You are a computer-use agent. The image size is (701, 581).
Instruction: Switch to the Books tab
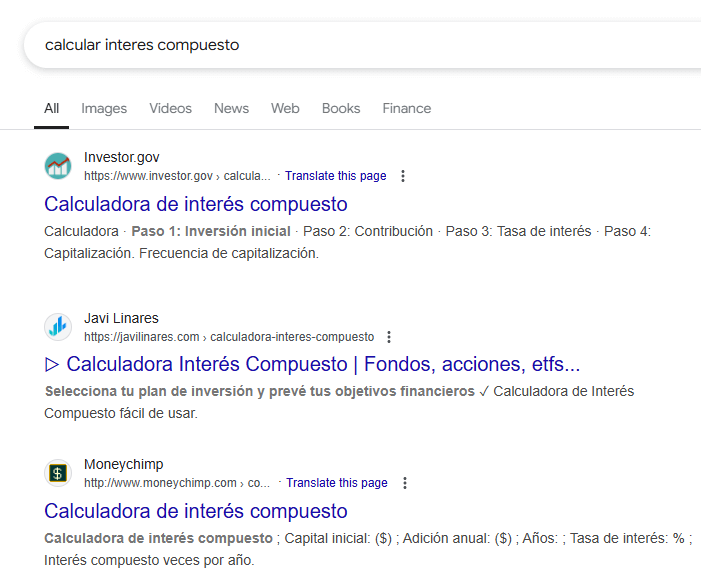click(341, 109)
